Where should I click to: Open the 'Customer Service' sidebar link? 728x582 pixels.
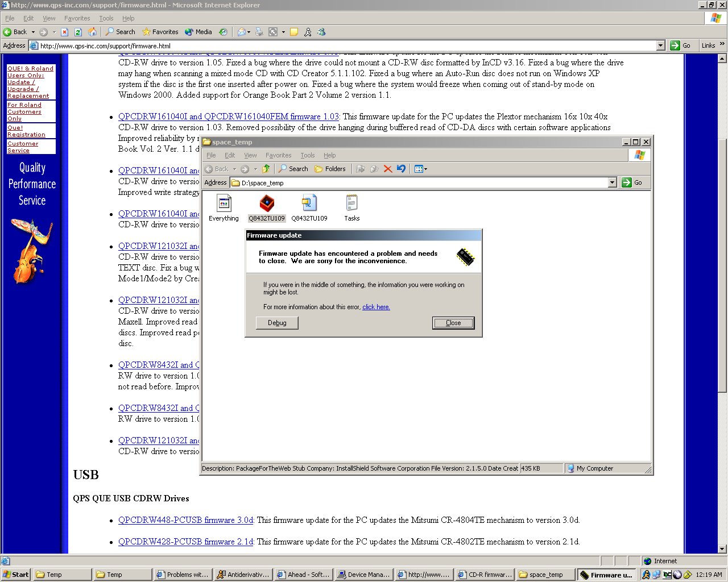(x=23, y=147)
